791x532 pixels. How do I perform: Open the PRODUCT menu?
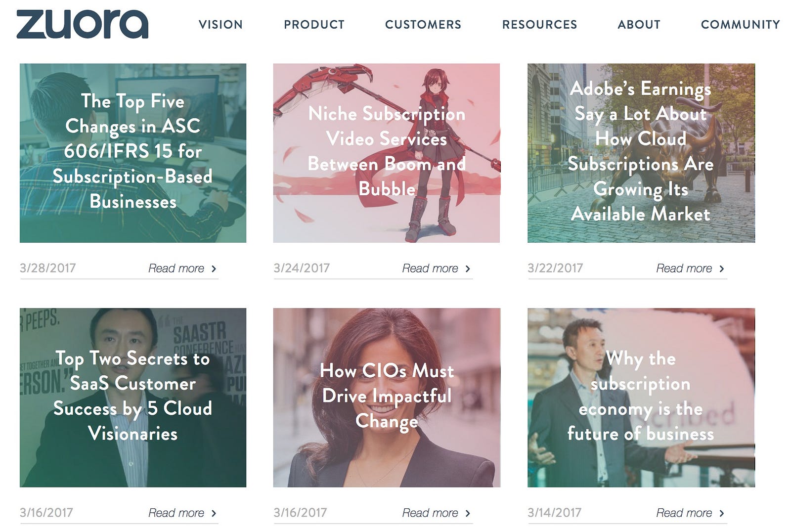314,25
